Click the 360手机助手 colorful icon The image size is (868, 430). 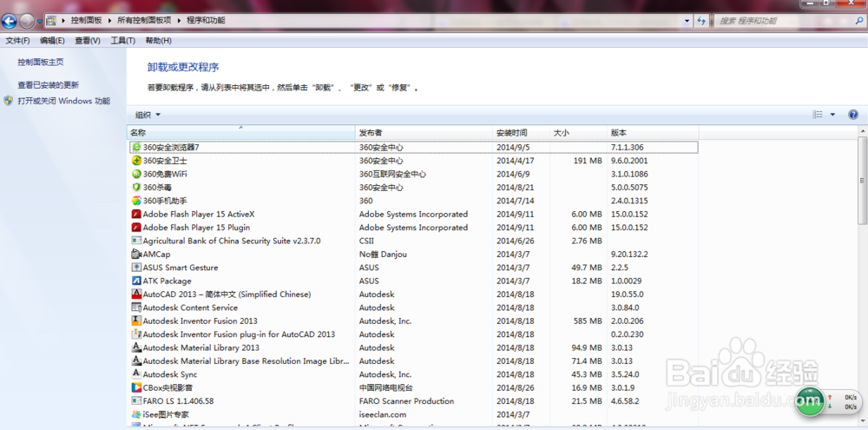tap(136, 201)
